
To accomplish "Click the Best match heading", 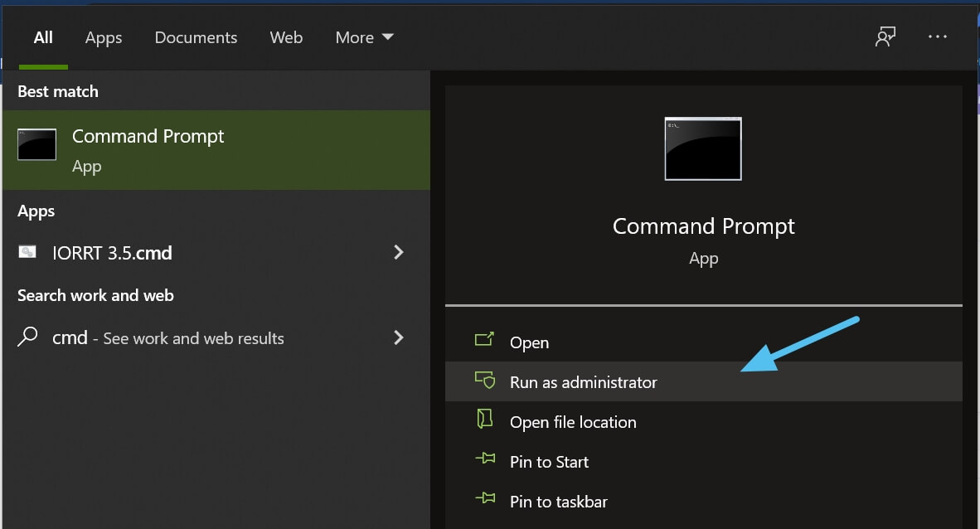I will [58, 91].
